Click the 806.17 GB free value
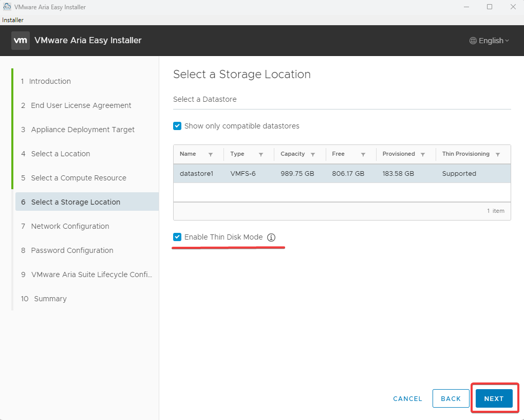Screen dimensions: 524x420 (348, 174)
